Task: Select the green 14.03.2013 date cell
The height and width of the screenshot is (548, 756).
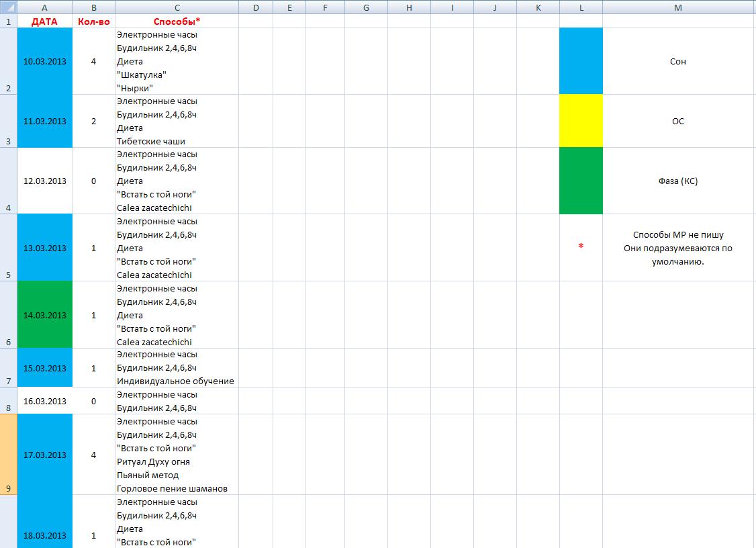Action: pyautogui.click(x=44, y=315)
